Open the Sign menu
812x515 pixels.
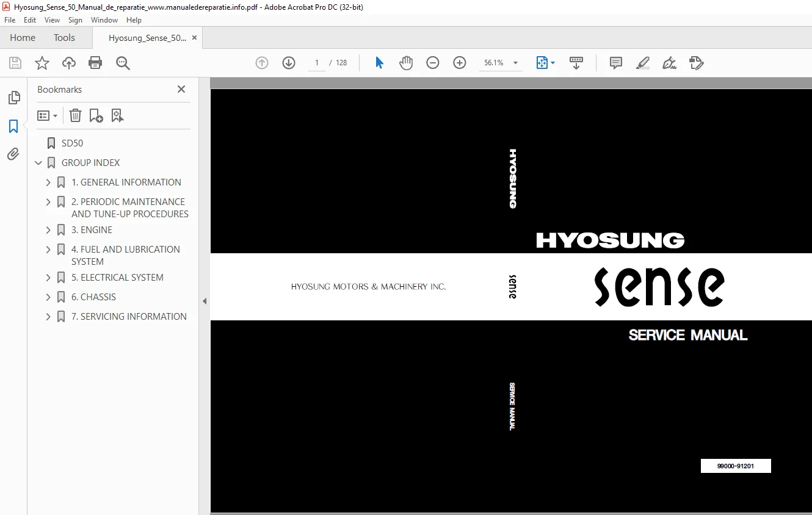click(75, 20)
